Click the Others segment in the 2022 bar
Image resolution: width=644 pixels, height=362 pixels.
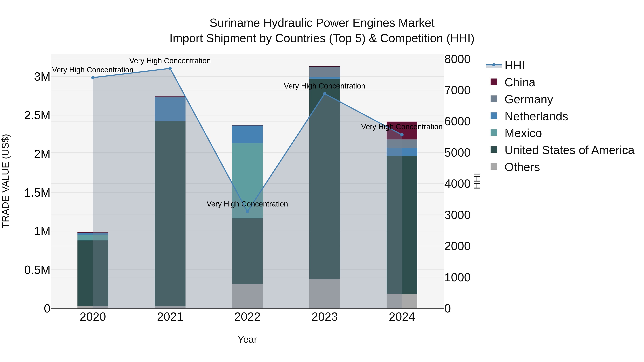pos(248,296)
